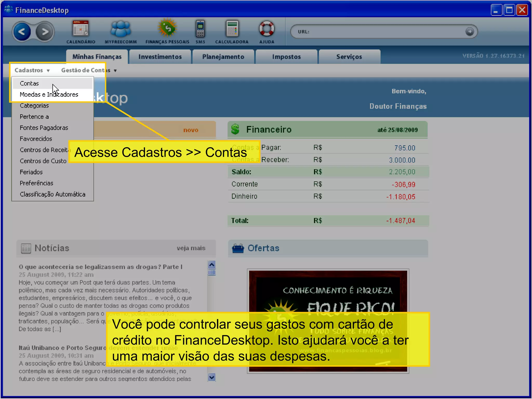Click the Notícias newspaper icon
Screen dimensions: 532x399
click(26, 248)
